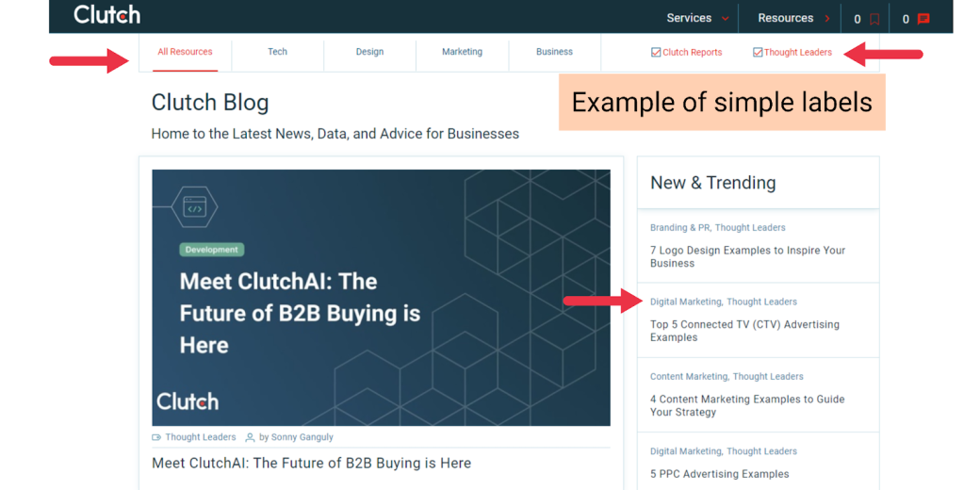Open the 'Meet ClutchAI' article title link

pos(311,463)
